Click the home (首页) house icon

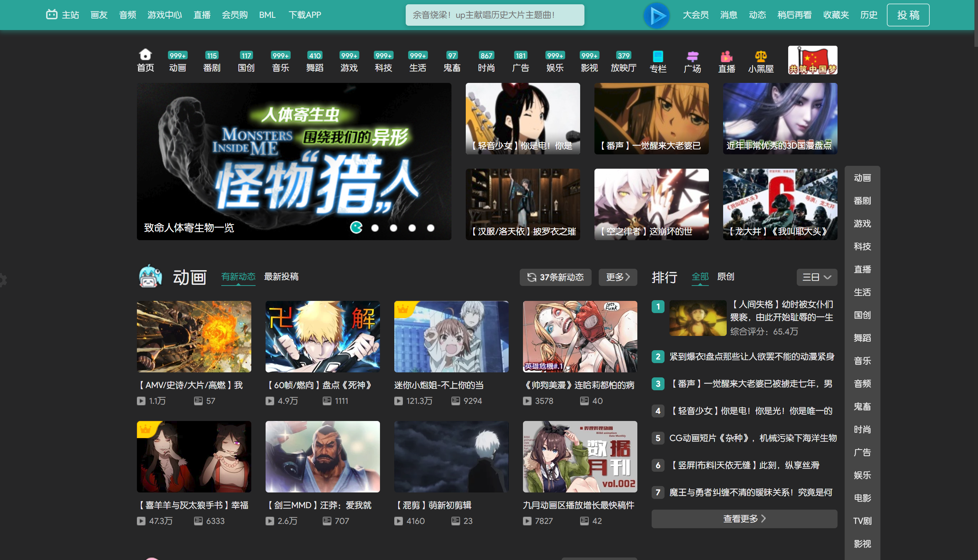click(x=145, y=55)
